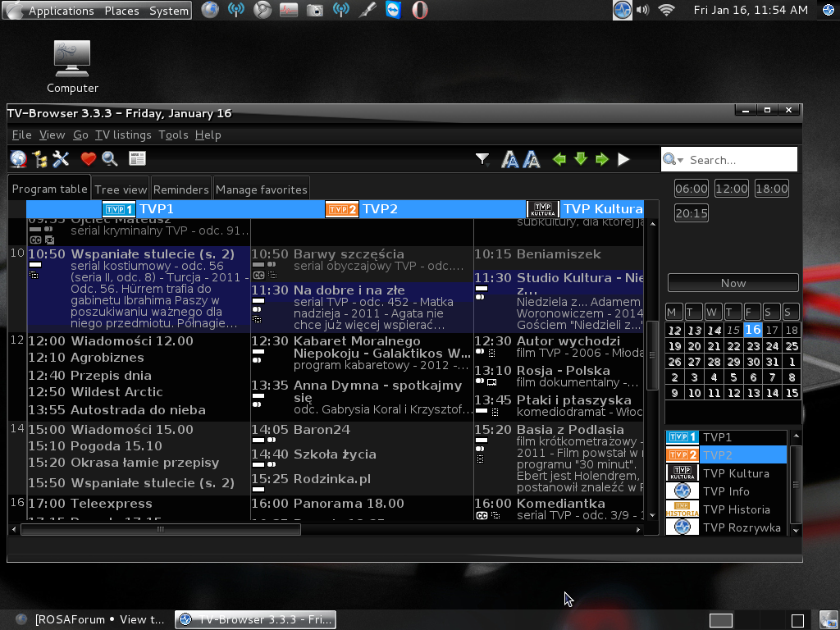Screen dimensions: 840x630
Task: Open the Places menu in top panel
Action: coord(121,11)
